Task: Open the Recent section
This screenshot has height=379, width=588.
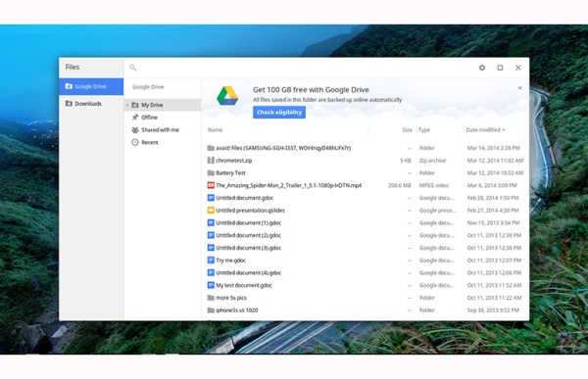Action: click(x=163, y=142)
